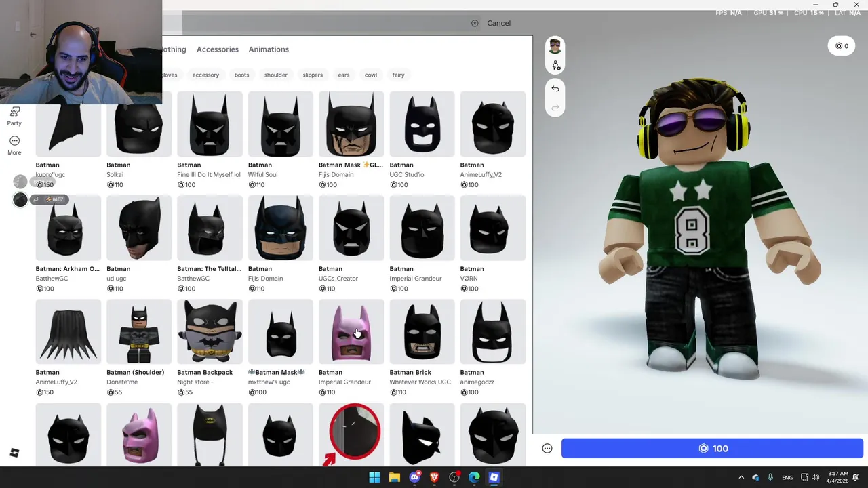The width and height of the screenshot is (868, 488).
Task: Click Roblox app icon in taskbar
Action: [x=494, y=477]
